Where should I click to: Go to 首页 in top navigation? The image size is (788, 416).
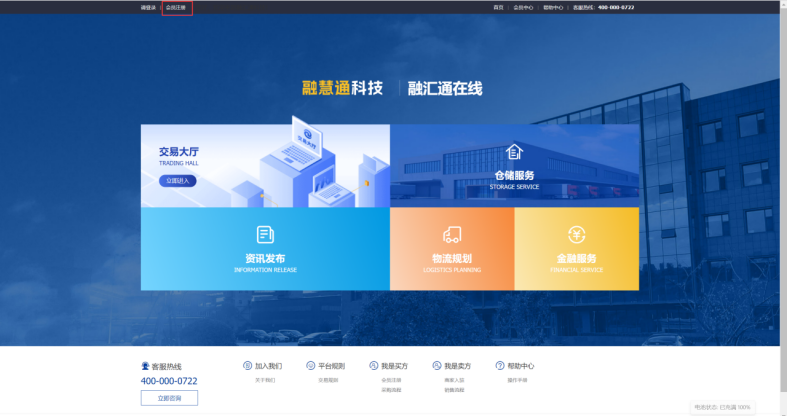[498, 8]
